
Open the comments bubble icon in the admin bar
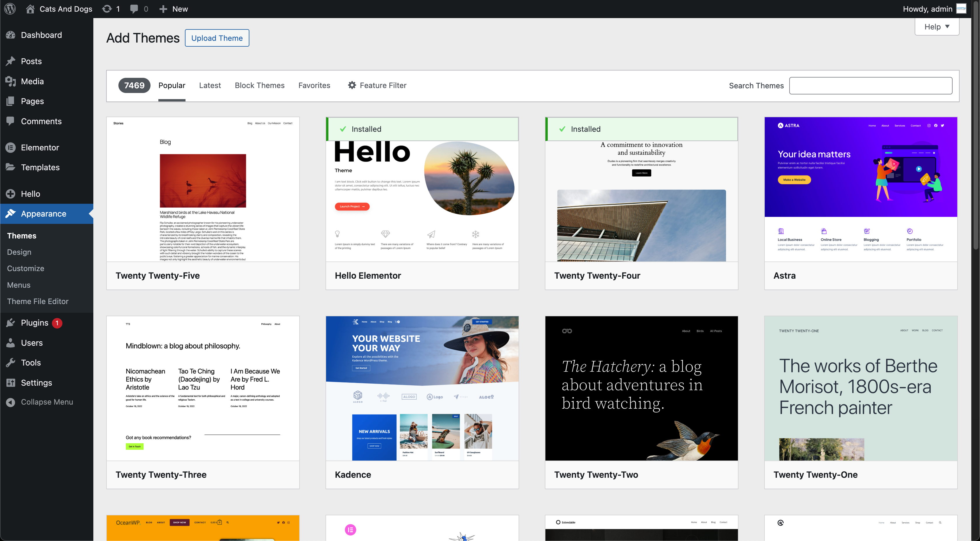coord(134,9)
